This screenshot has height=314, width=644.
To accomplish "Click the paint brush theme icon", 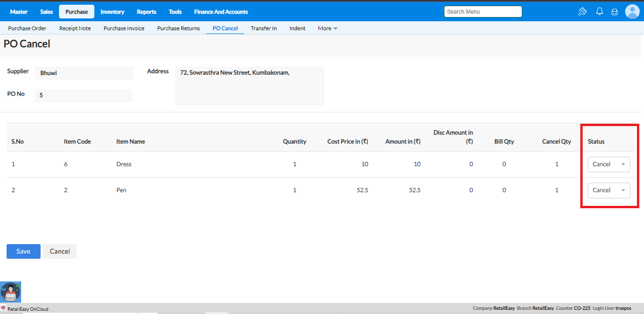I will point(582,12).
